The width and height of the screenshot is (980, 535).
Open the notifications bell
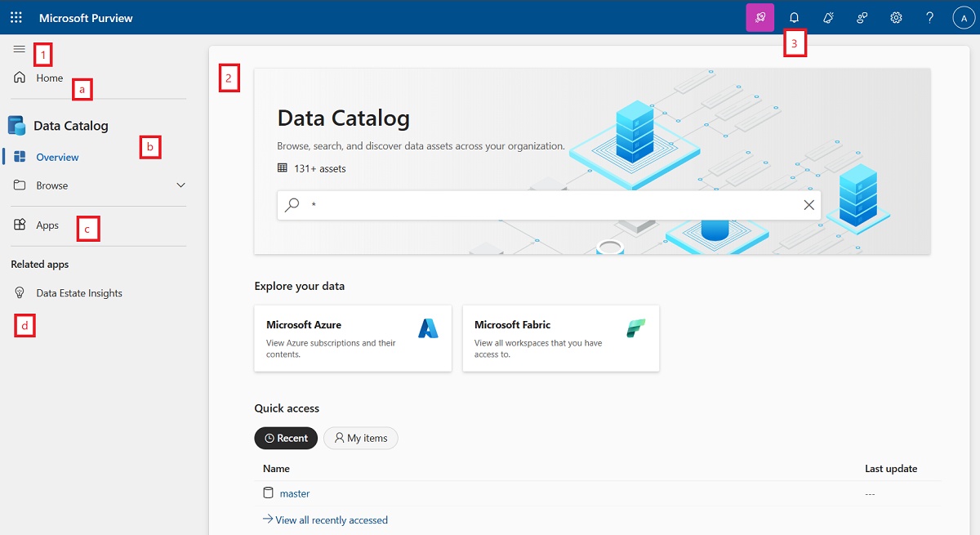pyautogui.click(x=794, y=17)
